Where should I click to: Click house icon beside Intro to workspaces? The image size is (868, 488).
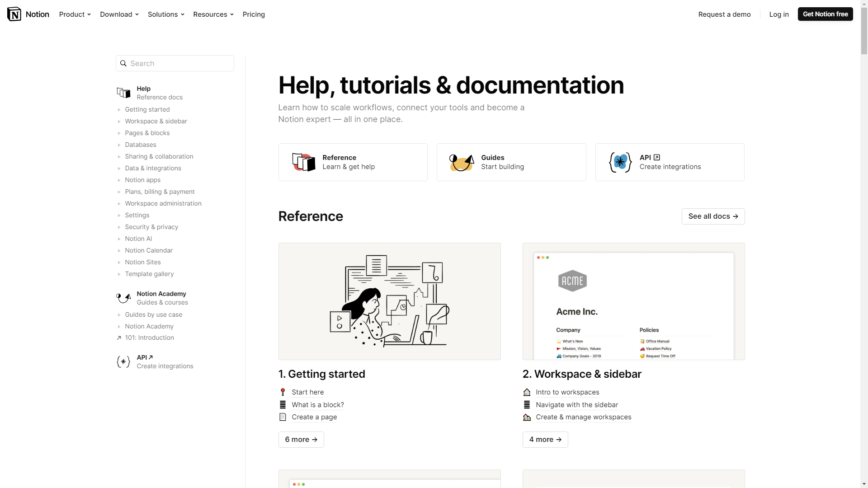pos(527,392)
